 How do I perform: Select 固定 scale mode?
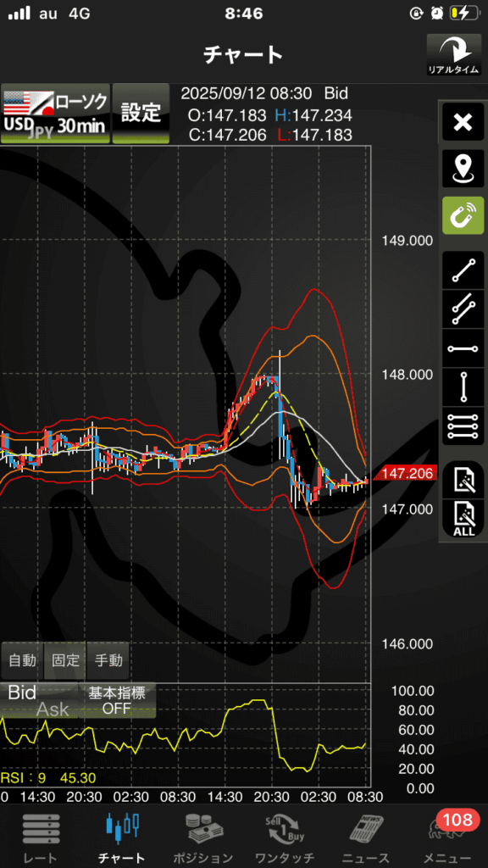(65, 660)
